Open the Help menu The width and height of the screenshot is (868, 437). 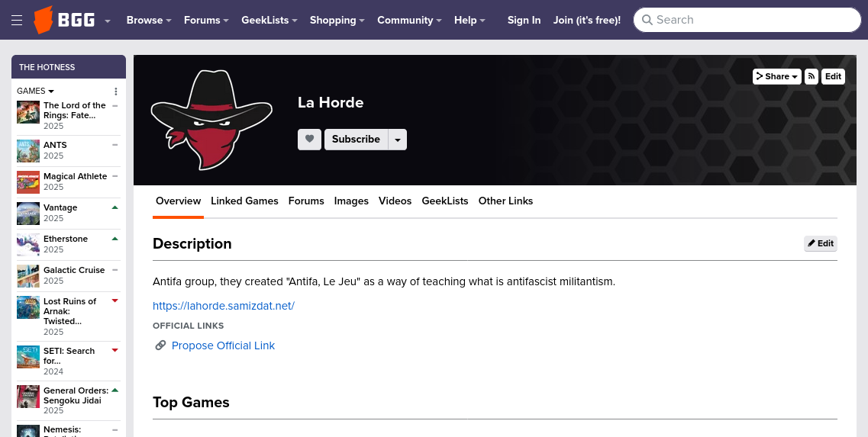coord(469,20)
